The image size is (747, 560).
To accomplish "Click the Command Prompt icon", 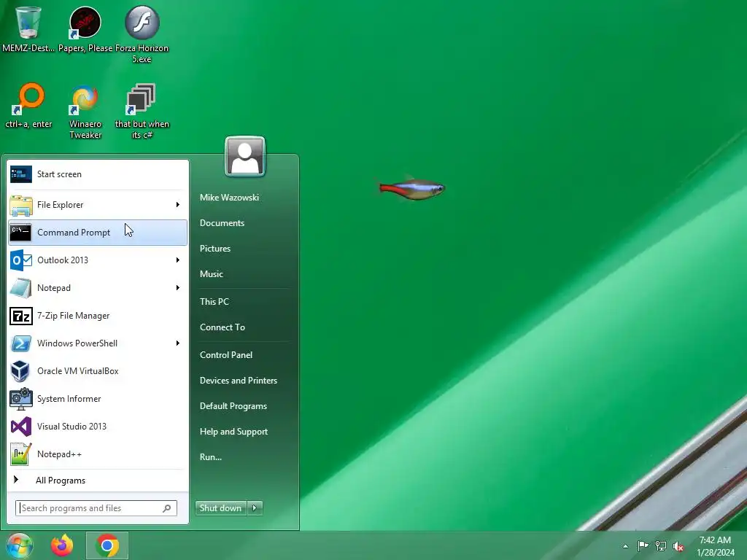I will tap(21, 233).
